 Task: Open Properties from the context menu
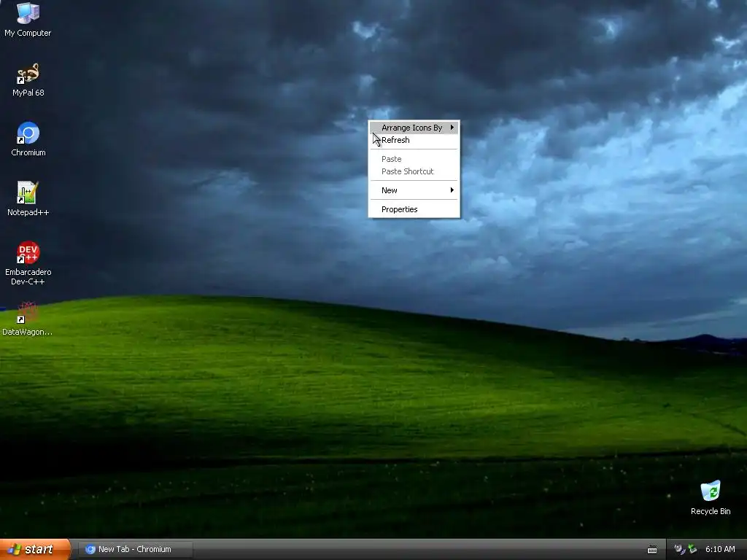point(414,209)
